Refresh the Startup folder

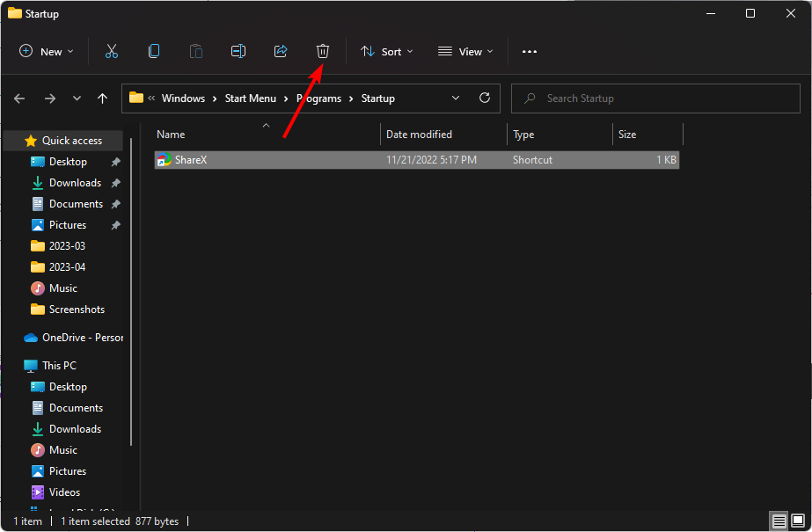coord(485,98)
